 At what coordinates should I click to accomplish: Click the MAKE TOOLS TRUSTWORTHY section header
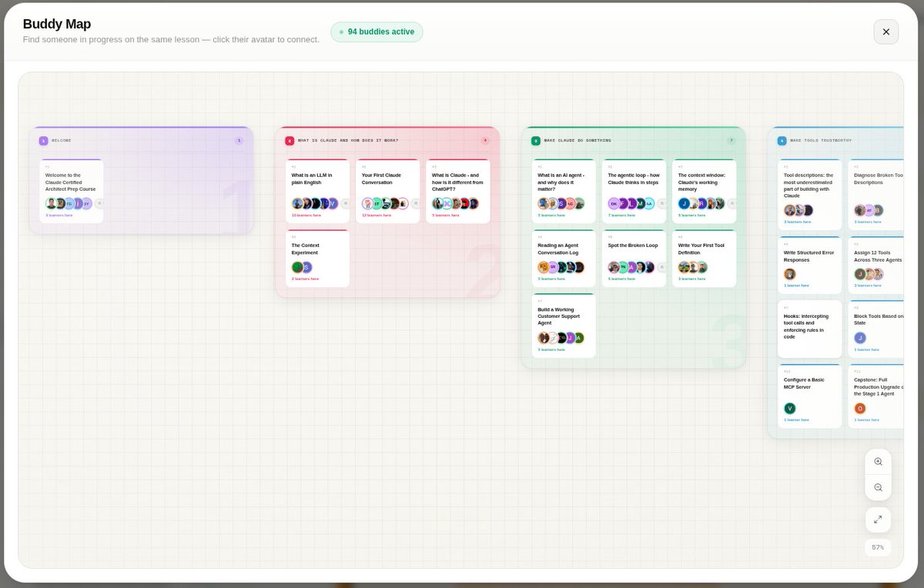click(821, 141)
